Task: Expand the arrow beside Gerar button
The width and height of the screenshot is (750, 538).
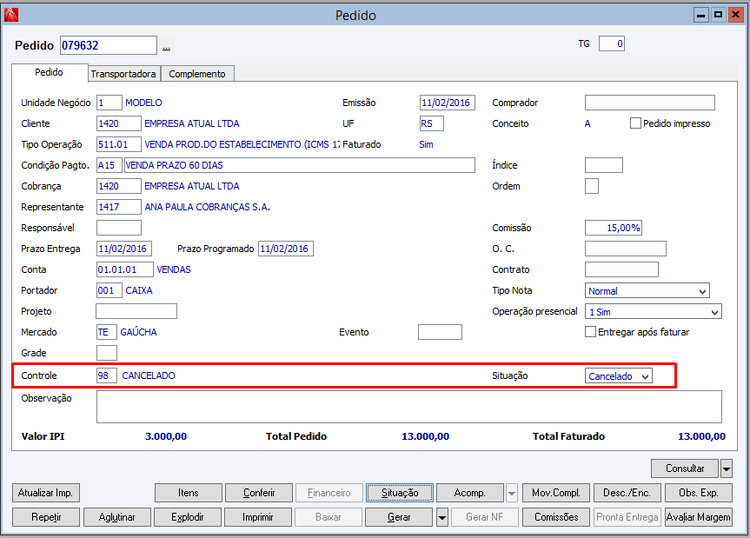Action: pyautogui.click(x=442, y=517)
